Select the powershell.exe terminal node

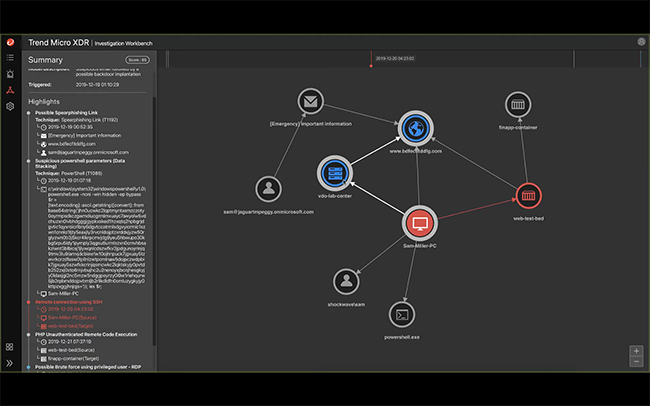click(402, 314)
